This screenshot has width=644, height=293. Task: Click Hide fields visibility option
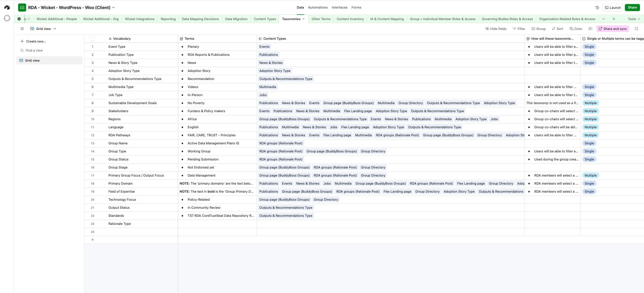tap(496, 29)
